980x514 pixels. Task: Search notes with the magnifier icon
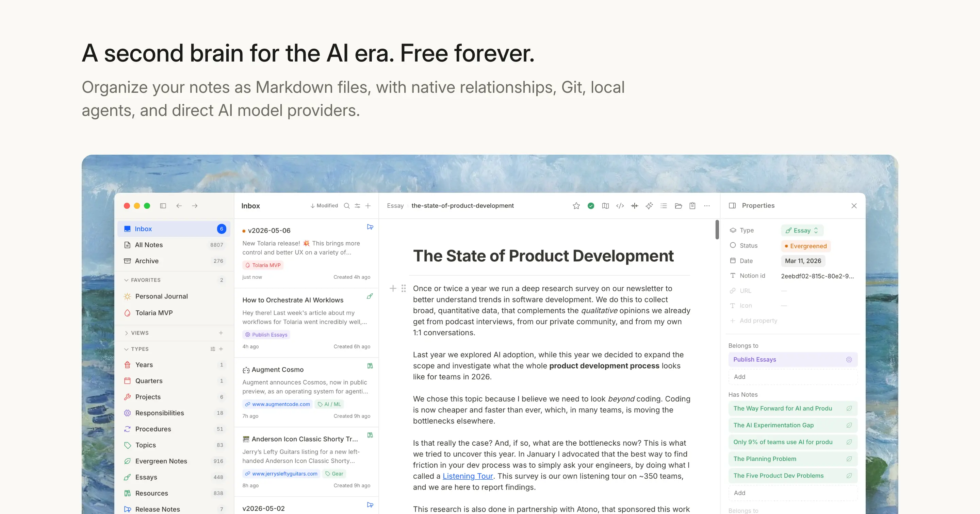347,206
